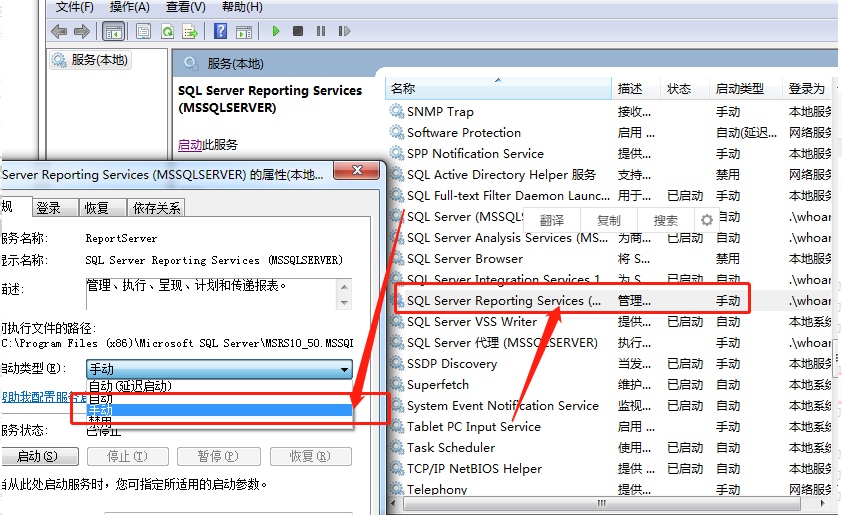This screenshot has height=515, width=842.
Task: Click horizontal scrollbar of services list
Action: coord(601,503)
